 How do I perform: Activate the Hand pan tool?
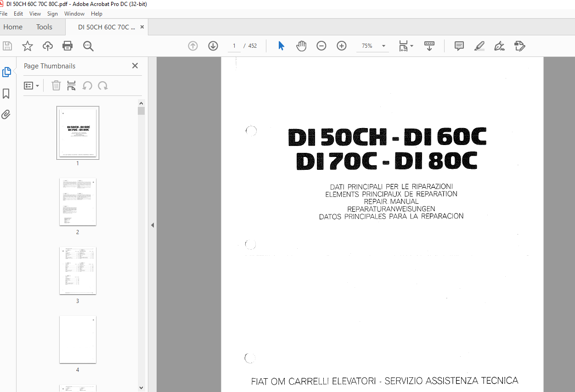coord(301,46)
